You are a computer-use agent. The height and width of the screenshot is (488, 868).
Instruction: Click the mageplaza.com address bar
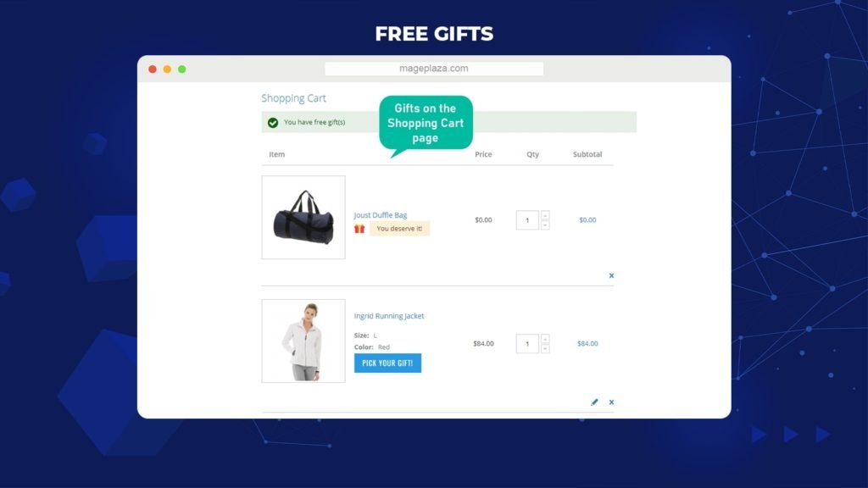point(434,69)
